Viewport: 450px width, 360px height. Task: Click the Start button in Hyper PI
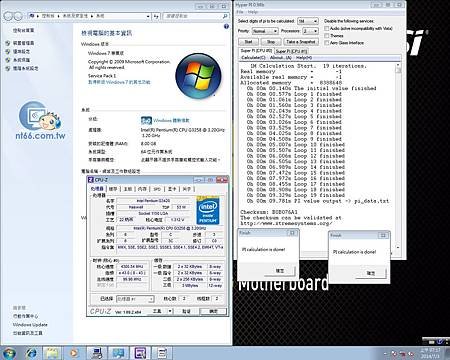249,42
